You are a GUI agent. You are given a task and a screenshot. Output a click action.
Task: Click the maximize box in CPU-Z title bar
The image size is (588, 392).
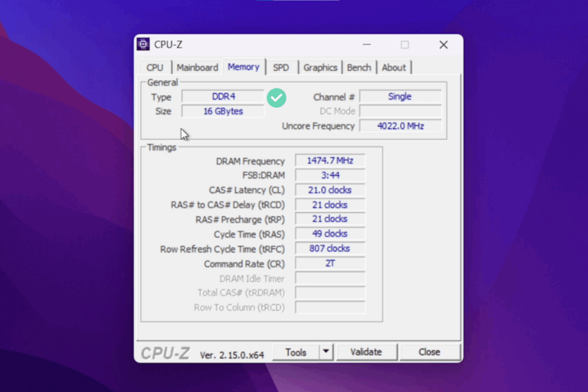coord(405,45)
